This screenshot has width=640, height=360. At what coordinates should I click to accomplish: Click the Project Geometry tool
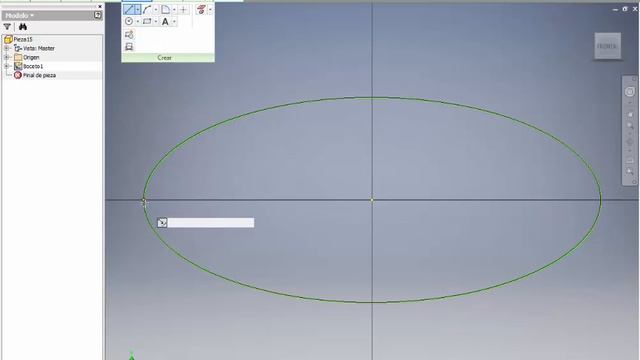pos(201,9)
